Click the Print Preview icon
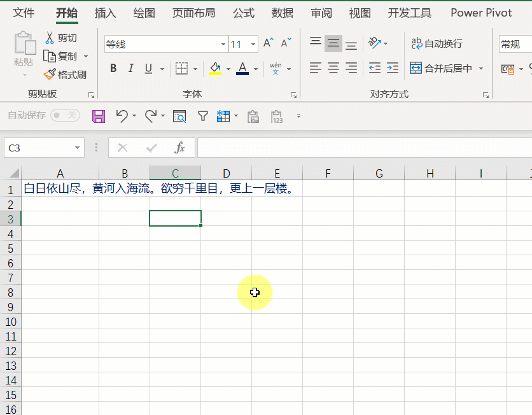532x415 pixels. 179,116
